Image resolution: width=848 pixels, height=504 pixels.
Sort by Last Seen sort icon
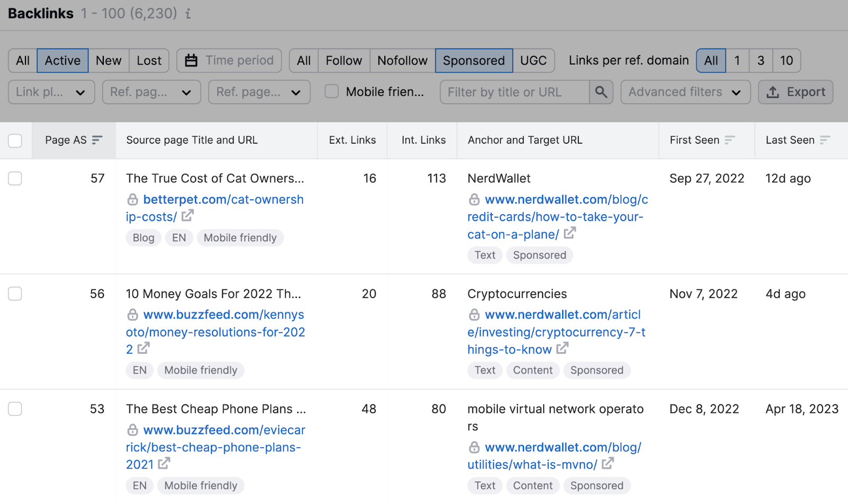click(x=825, y=140)
